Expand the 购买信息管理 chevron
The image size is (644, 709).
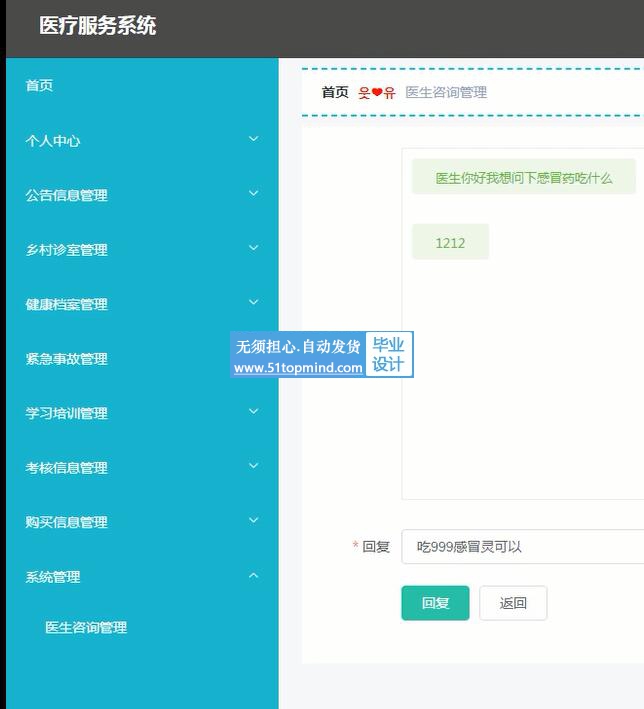pos(254,520)
